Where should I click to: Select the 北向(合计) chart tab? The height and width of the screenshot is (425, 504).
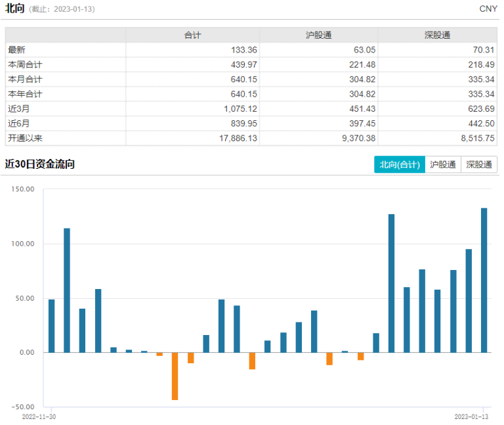pos(399,165)
